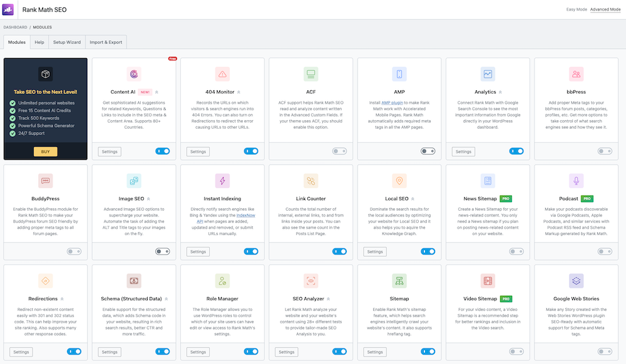Click the NEW! badge beside Content AI
Screen dimensions: 626x364
[x=145, y=92]
